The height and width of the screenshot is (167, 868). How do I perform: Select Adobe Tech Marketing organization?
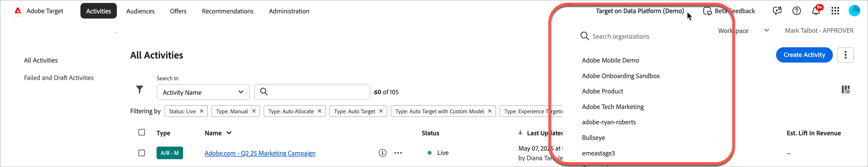[613, 107]
